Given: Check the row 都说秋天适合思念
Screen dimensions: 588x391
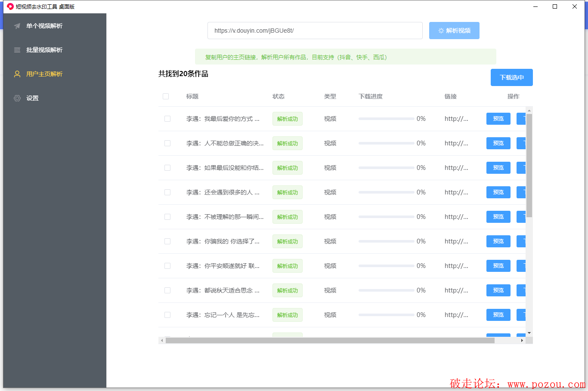Looking at the screenshot, I should (167, 290).
